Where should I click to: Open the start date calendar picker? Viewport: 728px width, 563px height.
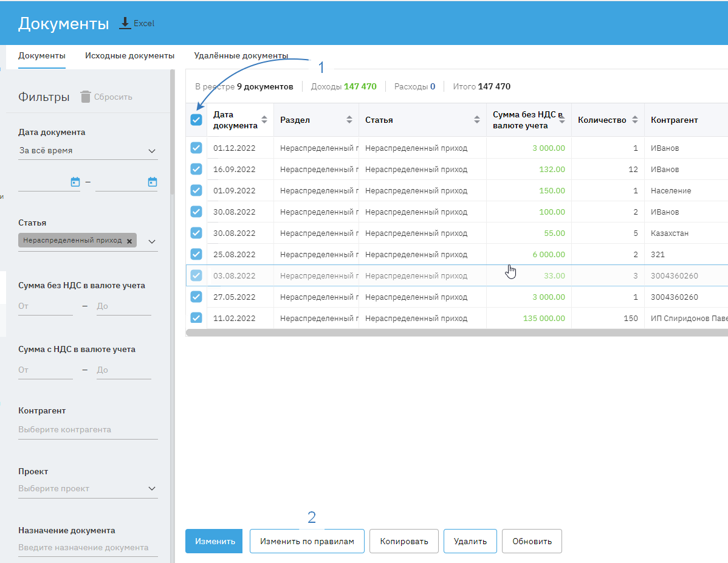click(75, 182)
